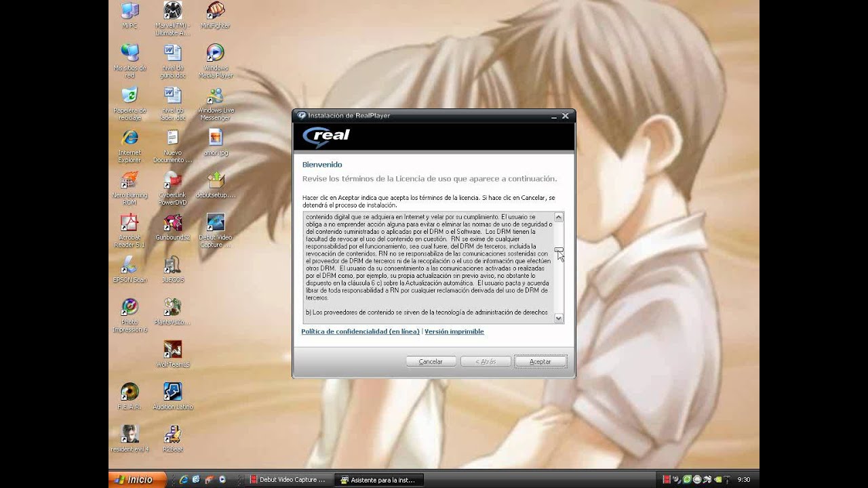Screen dimensions: 868x488
Task: Launch PlantsVsZombies shortcut
Action: coord(173,312)
